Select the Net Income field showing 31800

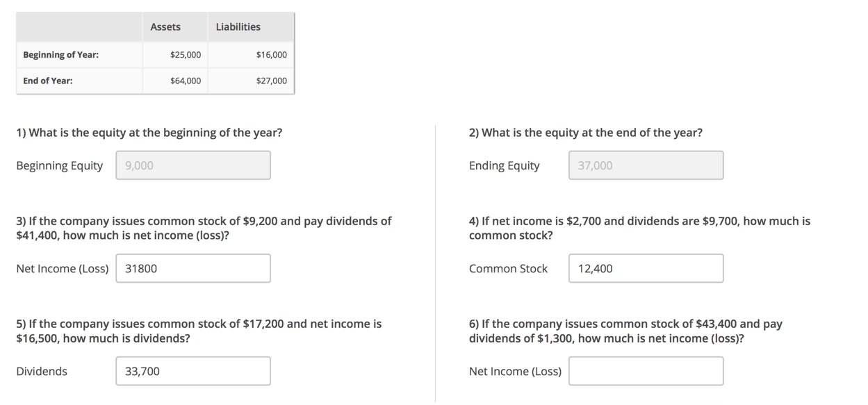pos(193,268)
